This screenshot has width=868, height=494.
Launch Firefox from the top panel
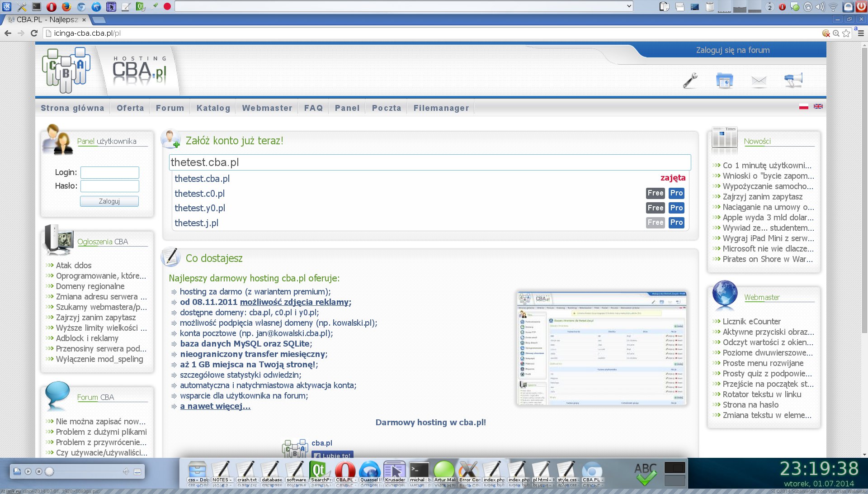[66, 6]
